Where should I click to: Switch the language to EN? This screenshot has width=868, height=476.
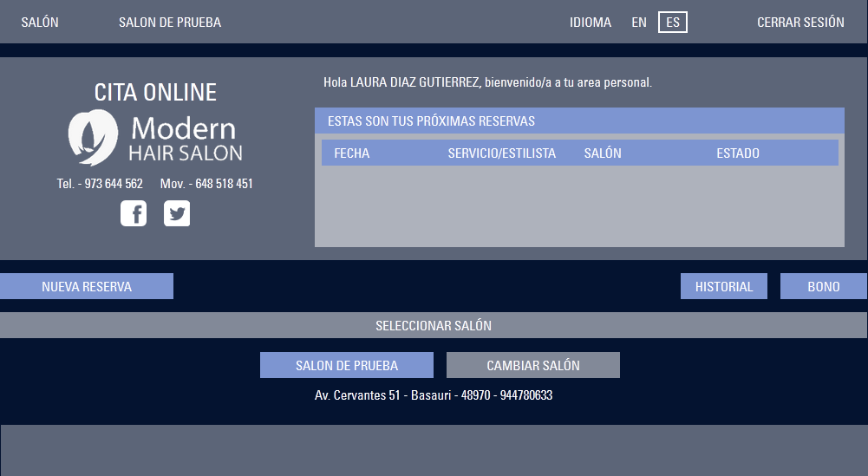click(x=639, y=23)
